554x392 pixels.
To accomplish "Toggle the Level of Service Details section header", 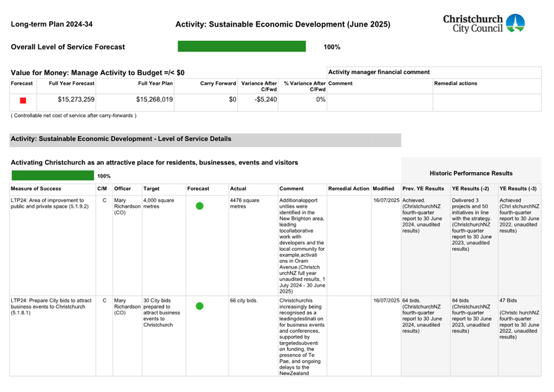I will tap(205, 139).
